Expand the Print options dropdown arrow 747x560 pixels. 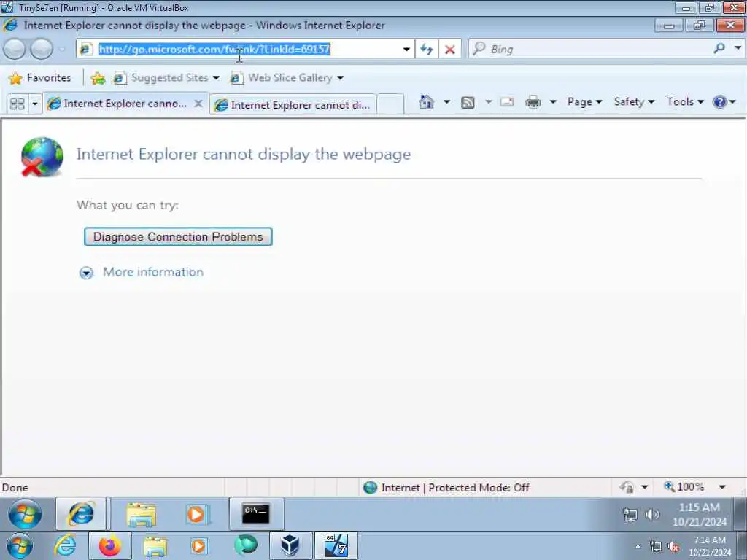click(x=553, y=102)
